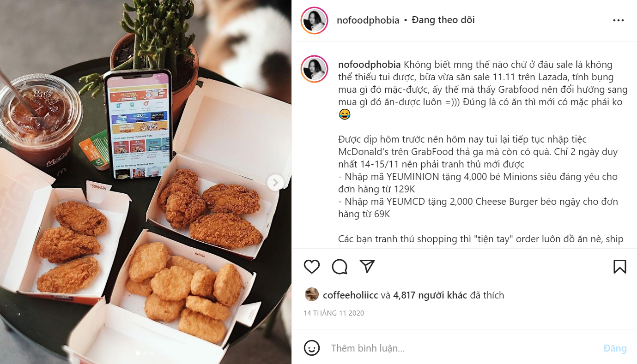637x364 pixels.
Task: Click the food photo image
Action: 146,182
